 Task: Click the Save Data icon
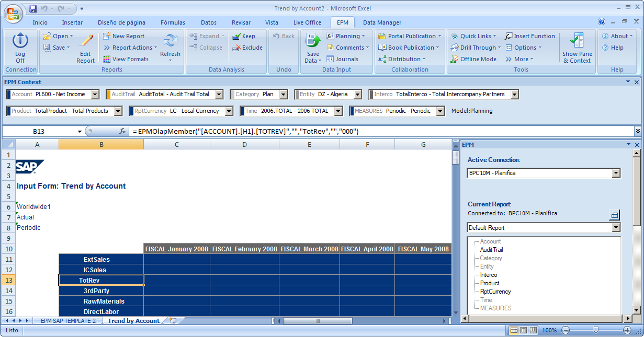click(x=313, y=41)
